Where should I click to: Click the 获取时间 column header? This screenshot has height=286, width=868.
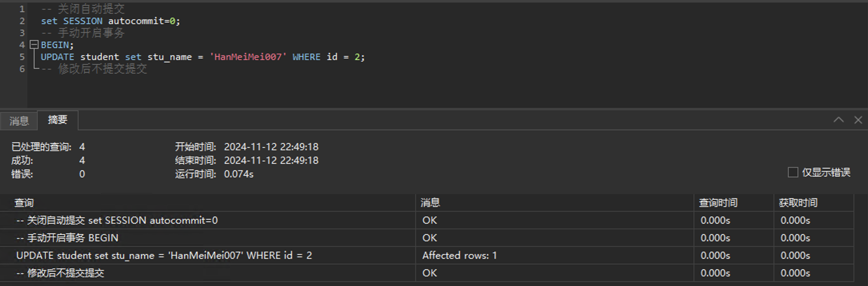point(798,203)
